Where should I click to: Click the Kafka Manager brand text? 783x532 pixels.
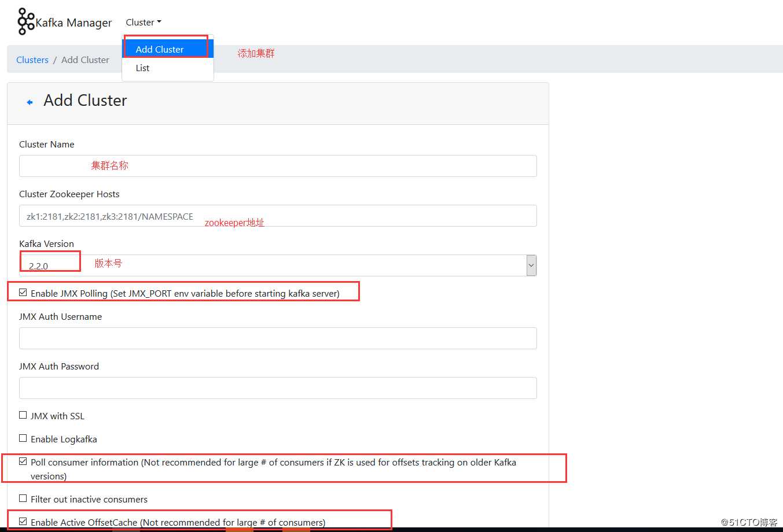[x=73, y=23]
